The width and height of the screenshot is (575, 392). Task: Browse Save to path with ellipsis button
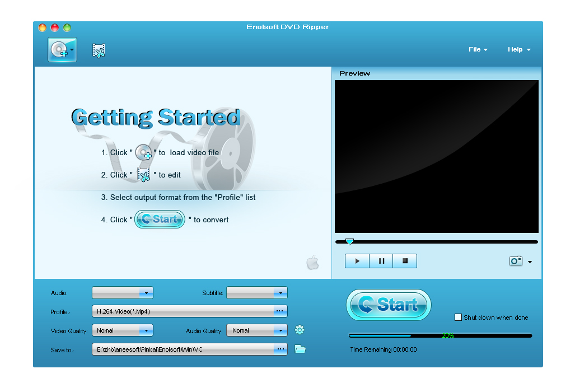pyautogui.click(x=281, y=349)
